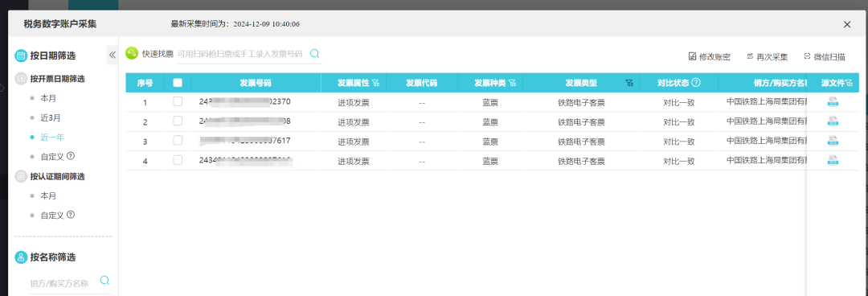Click the 序号 column header
The height and width of the screenshot is (296, 868).
pyautogui.click(x=145, y=83)
